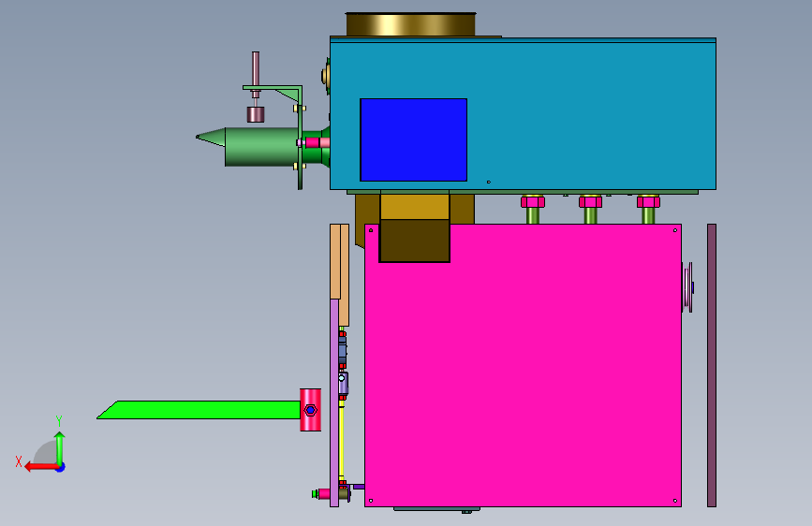Select the green L-shaped bracket top arm
This screenshot has height=526, width=812.
(272, 87)
